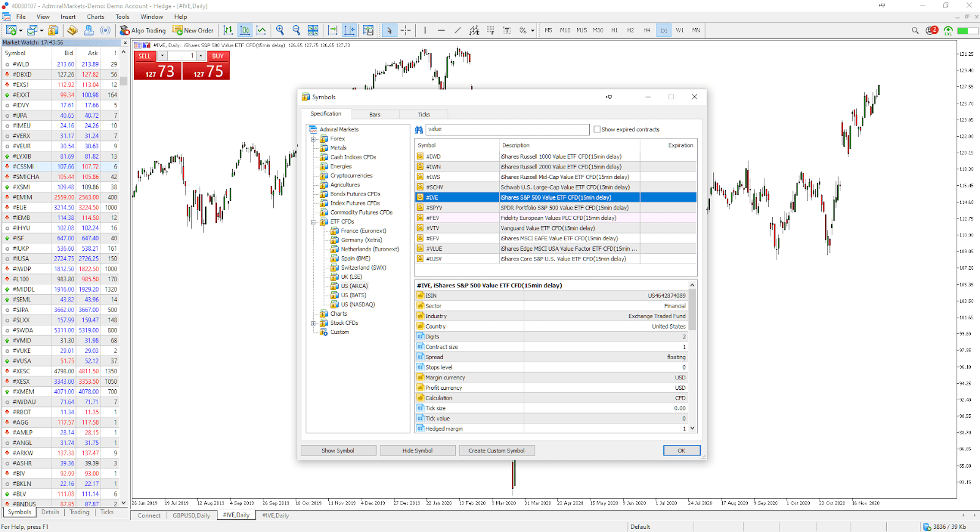Toggle the chart shift button
Image resolution: width=980 pixels, height=532 pixels.
pyautogui.click(x=350, y=30)
